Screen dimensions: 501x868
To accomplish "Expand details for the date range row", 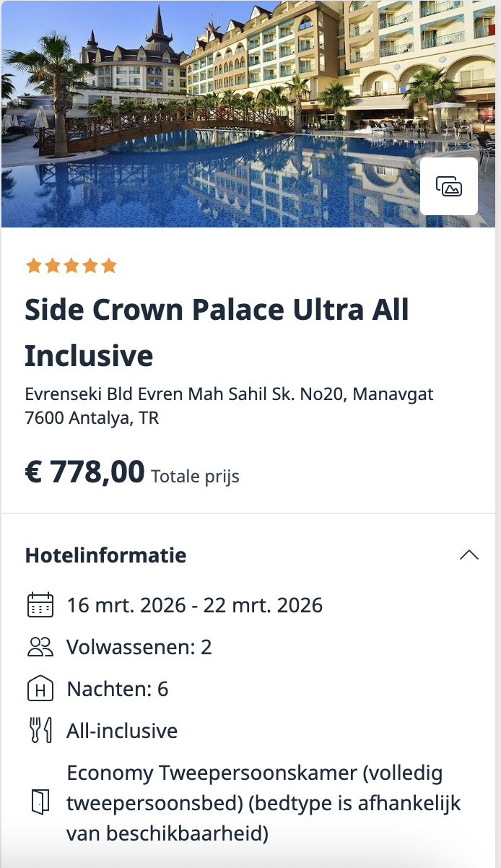I will pos(193,605).
